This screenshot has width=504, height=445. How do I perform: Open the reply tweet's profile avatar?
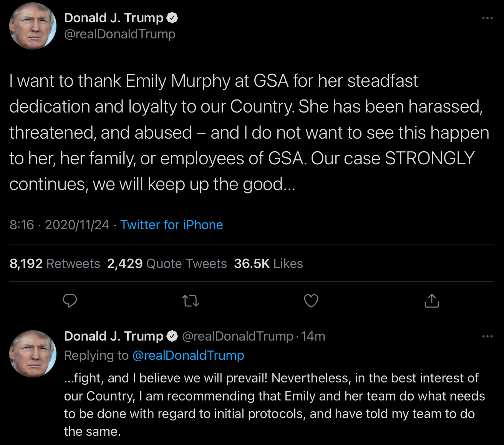33,354
